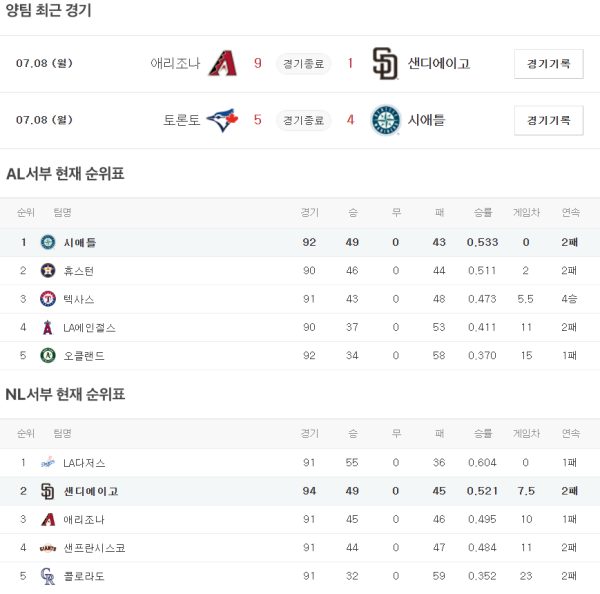This screenshot has width=600, height=594.
Task: Click the 경기종료 badge for Arizona game
Action: tap(303, 64)
